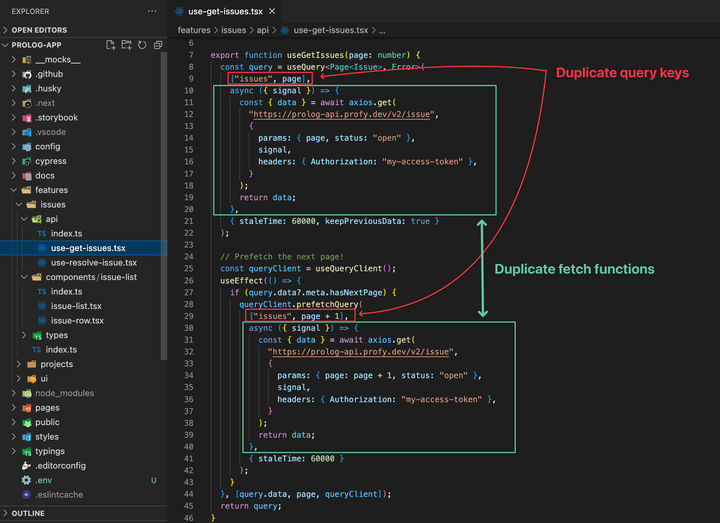Refresh the Explorer file tree
Image resolution: width=720 pixels, height=523 pixels.
142,45
